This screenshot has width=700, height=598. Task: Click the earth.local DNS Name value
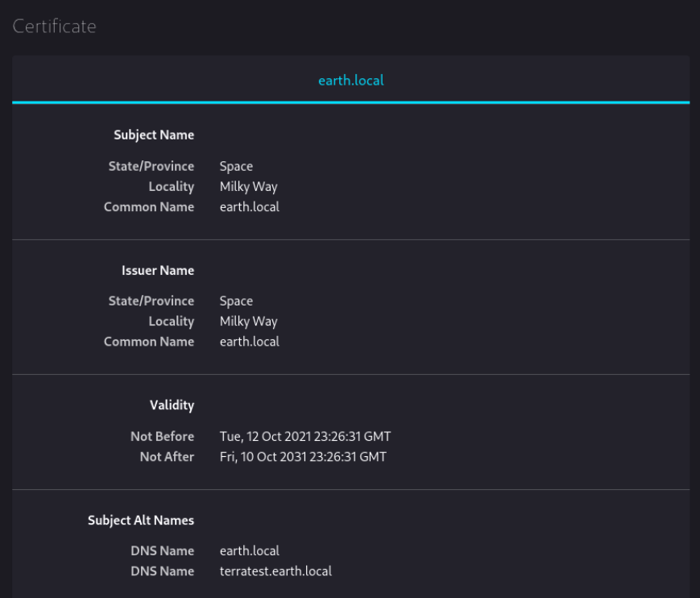249,551
